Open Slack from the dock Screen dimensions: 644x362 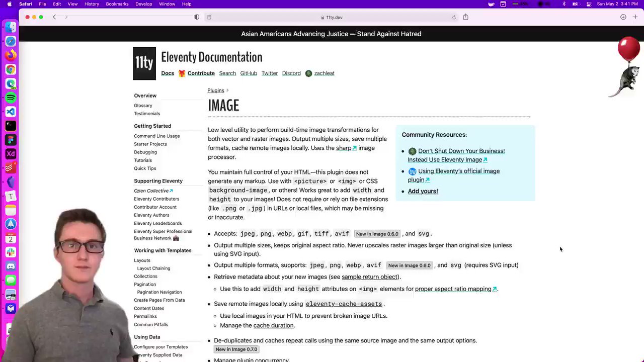[x=11, y=252]
